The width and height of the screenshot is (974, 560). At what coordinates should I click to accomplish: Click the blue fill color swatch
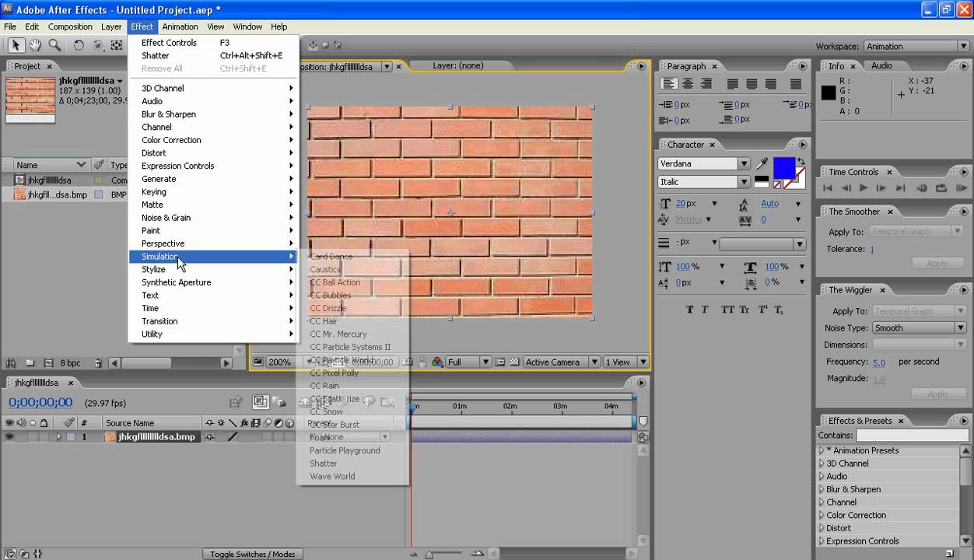(x=784, y=168)
